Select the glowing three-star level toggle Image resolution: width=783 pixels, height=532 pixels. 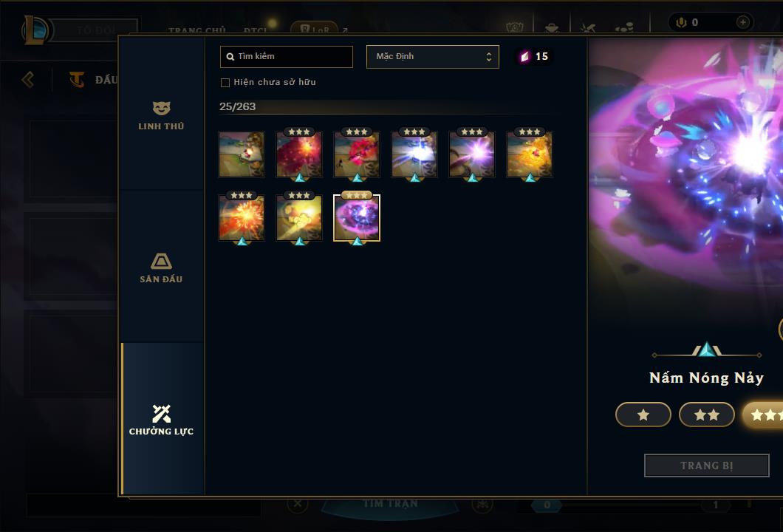point(763,415)
